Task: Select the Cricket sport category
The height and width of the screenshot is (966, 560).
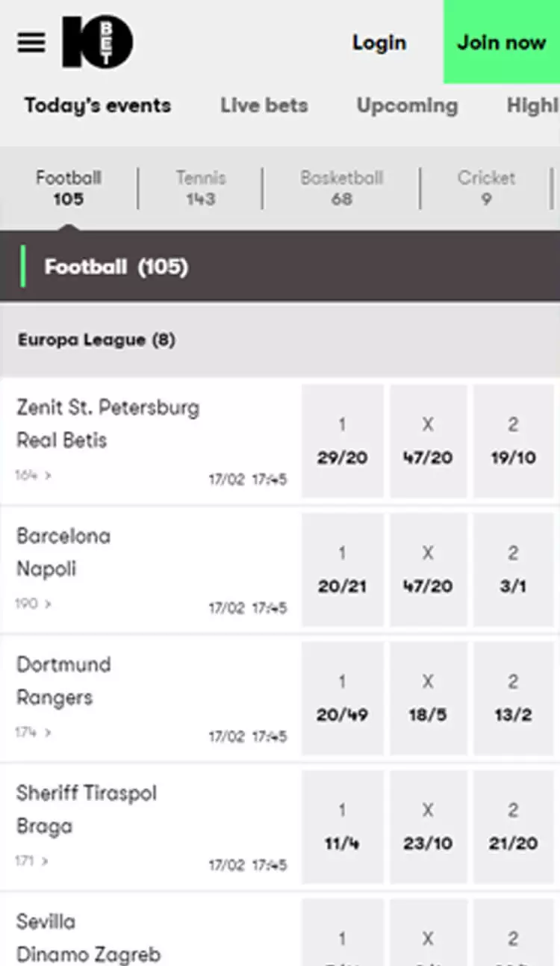Action: [x=486, y=188]
